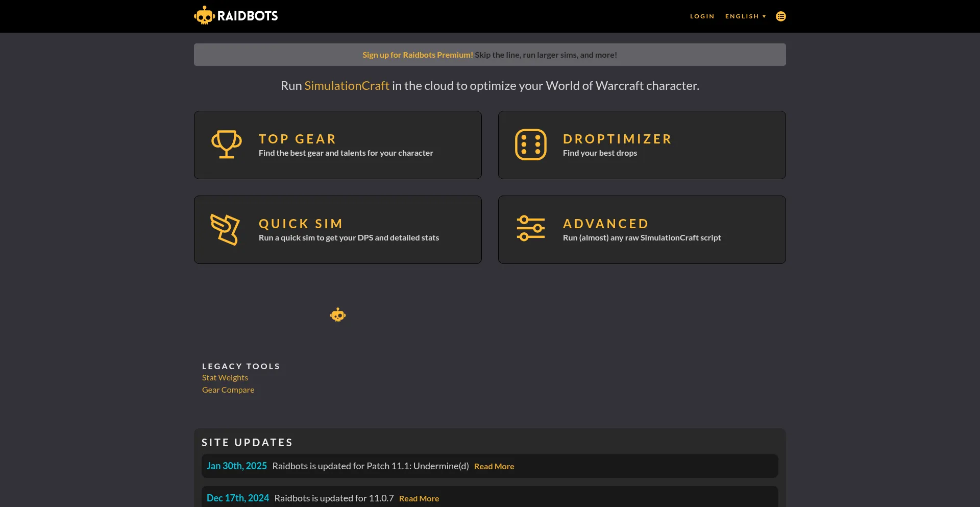Click the Raidbots wordmark next to the logo

(x=249, y=15)
